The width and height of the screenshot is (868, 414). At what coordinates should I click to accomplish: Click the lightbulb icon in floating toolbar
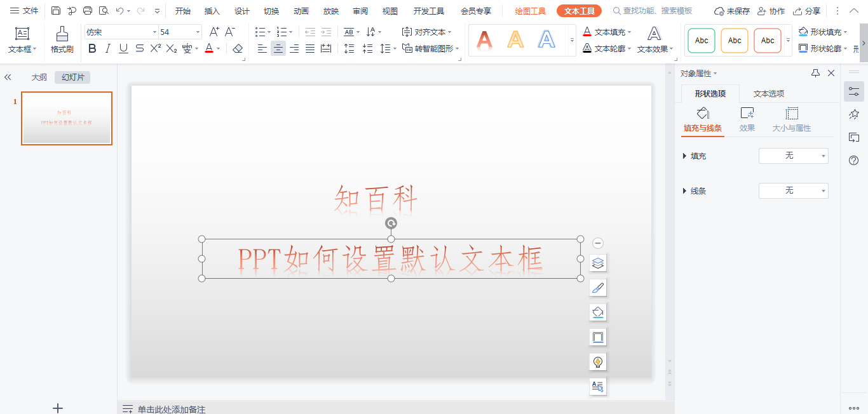coord(597,362)
